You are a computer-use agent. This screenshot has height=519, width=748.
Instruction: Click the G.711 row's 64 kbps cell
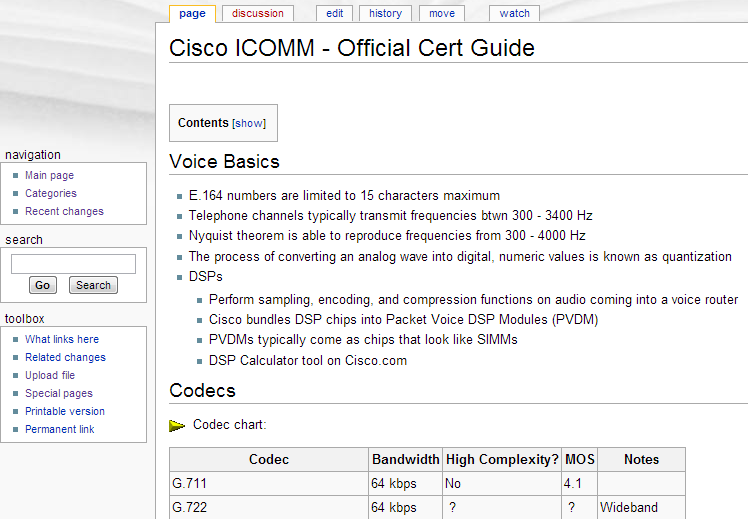pos(405,484)
